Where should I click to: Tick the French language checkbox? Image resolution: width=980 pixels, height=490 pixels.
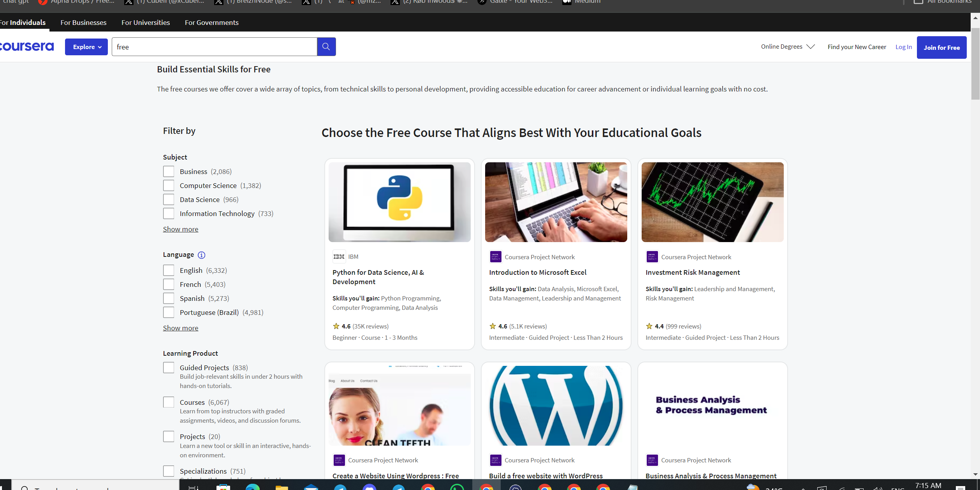click(x=169, y=285)
